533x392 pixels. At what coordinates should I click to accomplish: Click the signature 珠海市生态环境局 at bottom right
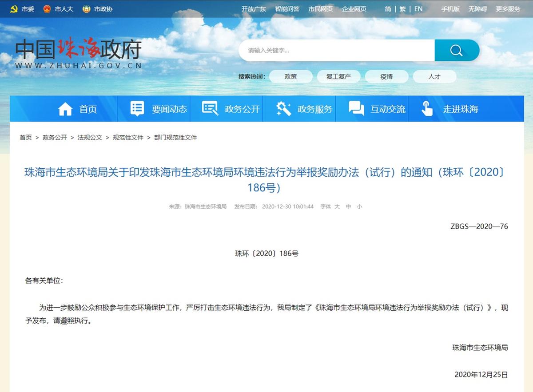480,347
